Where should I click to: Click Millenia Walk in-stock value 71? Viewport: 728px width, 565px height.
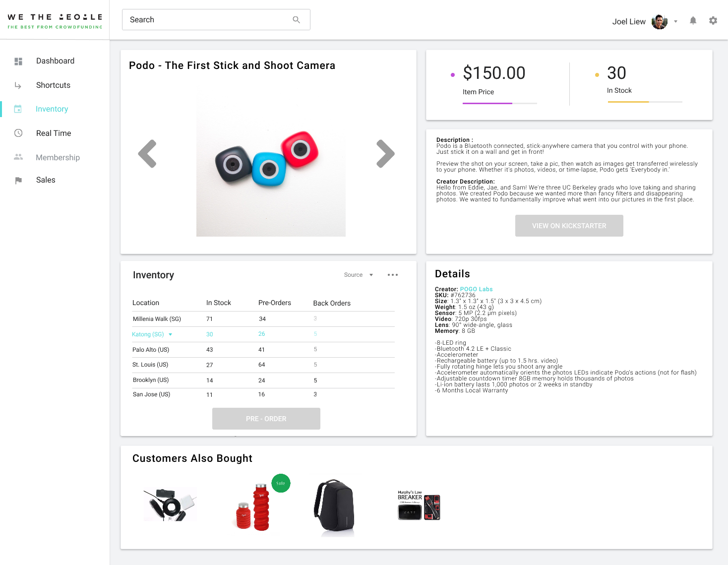209,319
